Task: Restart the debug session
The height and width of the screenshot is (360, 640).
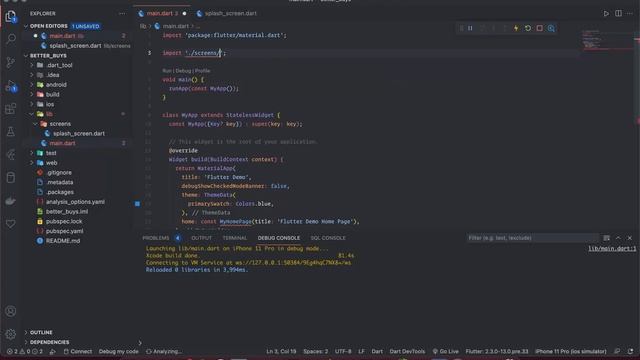Action: 528,28
